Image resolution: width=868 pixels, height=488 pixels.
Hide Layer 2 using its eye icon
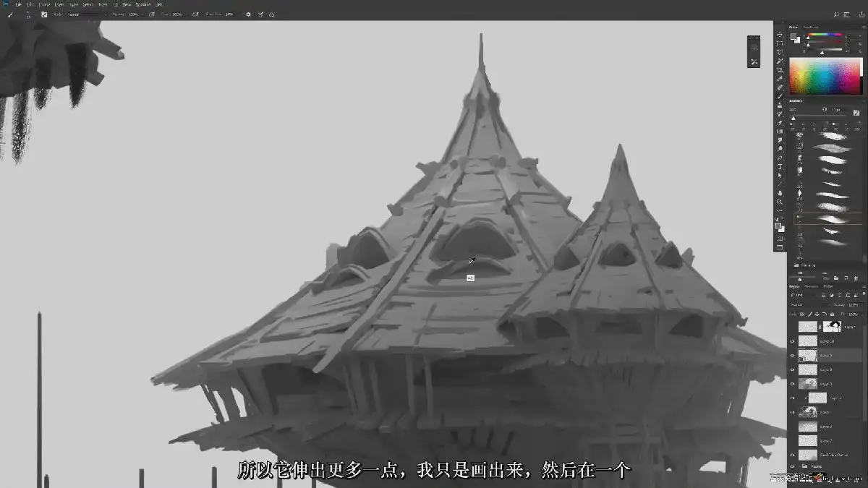click(x=792, y=398)
